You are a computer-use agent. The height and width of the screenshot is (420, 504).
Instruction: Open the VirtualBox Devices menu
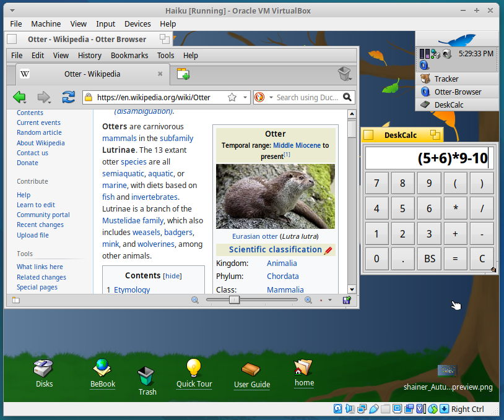(x=137, y=24)
